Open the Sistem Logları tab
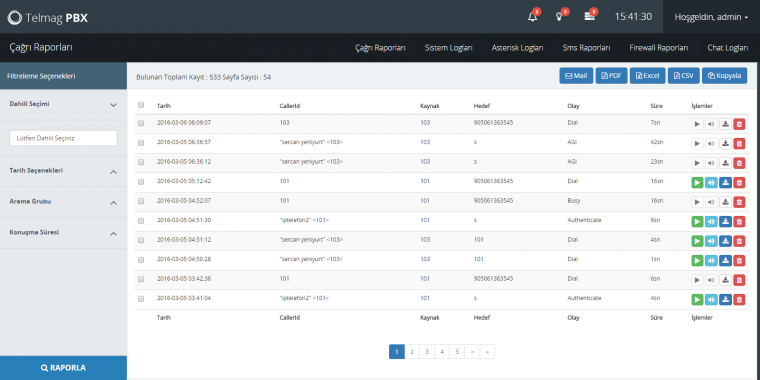Viewport: 760px width, 380px height. pos(448,48)
